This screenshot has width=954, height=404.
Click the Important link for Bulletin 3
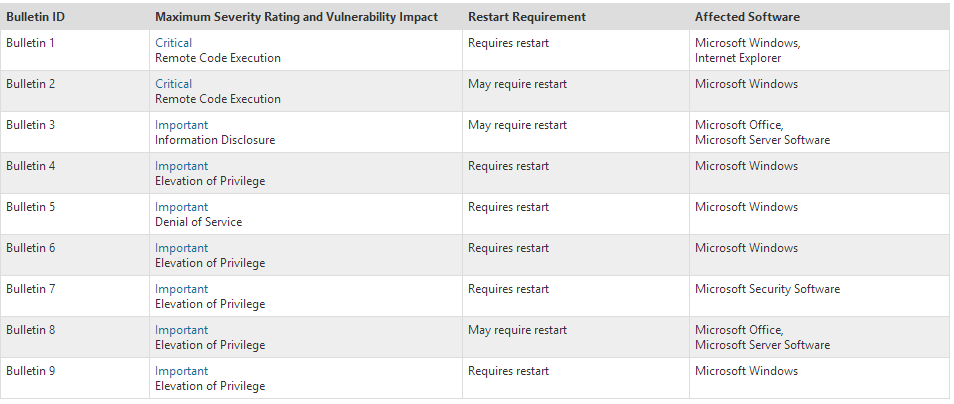pos(181,125)
